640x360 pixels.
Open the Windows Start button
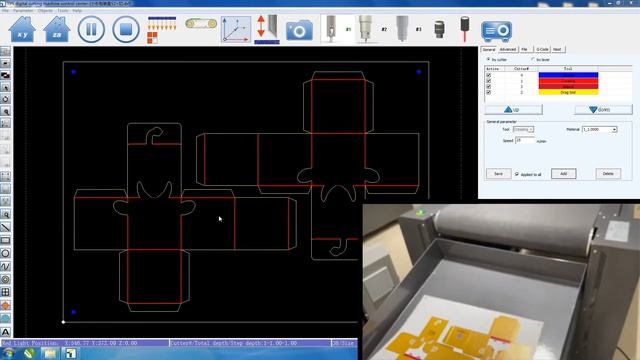click(9, 353)
